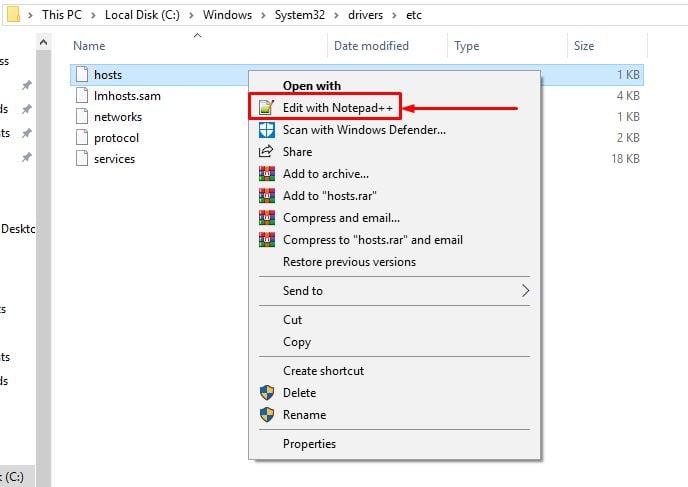Select Share in the context menu
688x487 pixels.
pos(394,152)
